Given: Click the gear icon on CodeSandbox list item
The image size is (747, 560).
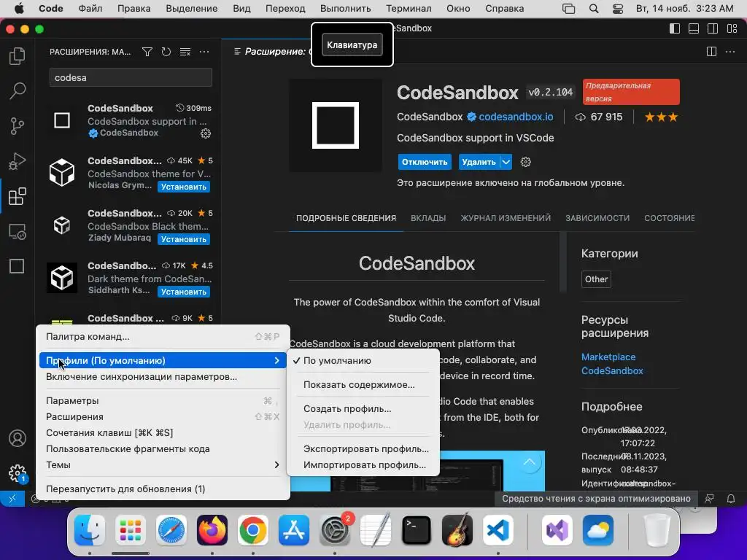Looking at the screenshot, I should click(205, 133).
